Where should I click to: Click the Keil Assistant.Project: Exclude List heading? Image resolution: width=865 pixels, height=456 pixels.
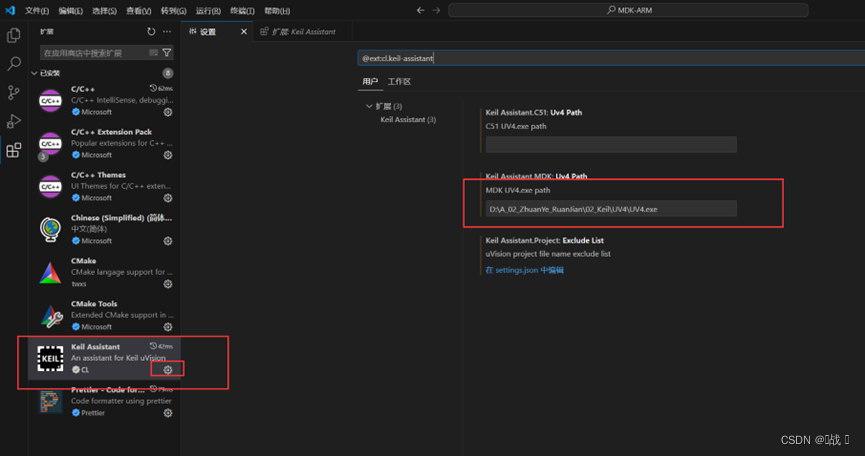tap(544, 240)
